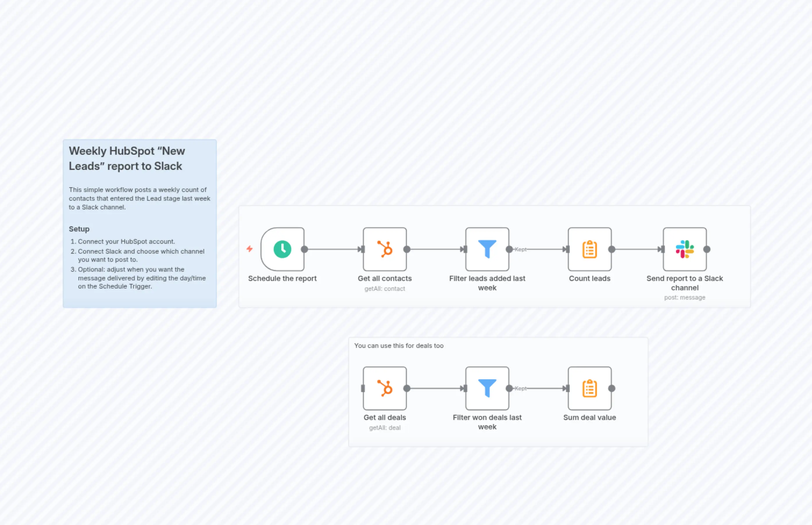812x525 pixels.
Task: Click the Send report to a Slack channel label
Action: (x=685, y=283)
